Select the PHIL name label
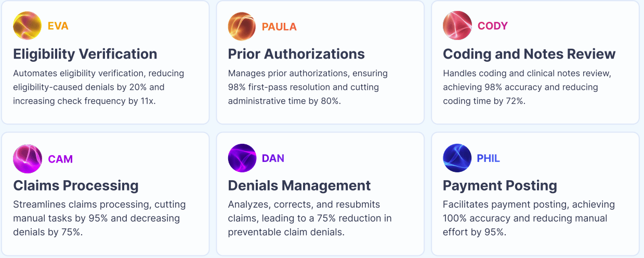644x258 pixels. (x=489, y=158)
